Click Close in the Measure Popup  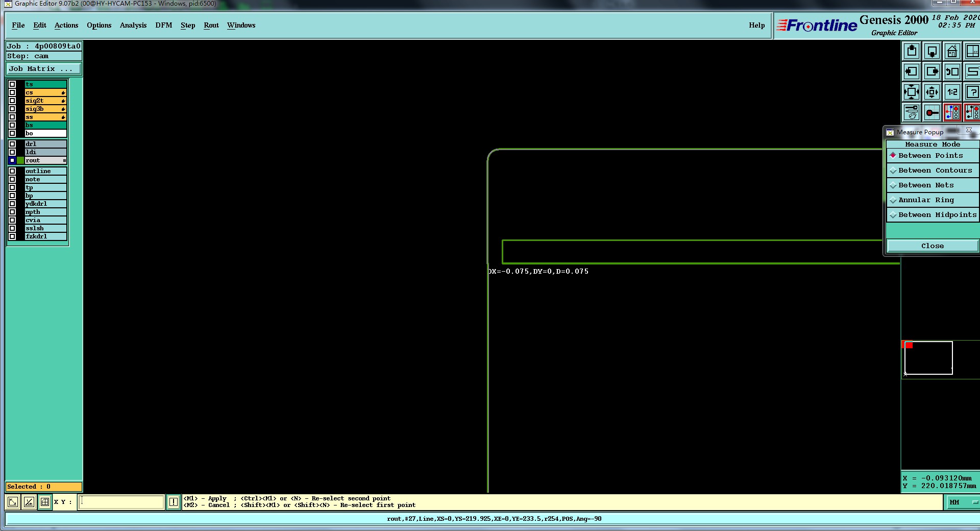click(933, 246)
